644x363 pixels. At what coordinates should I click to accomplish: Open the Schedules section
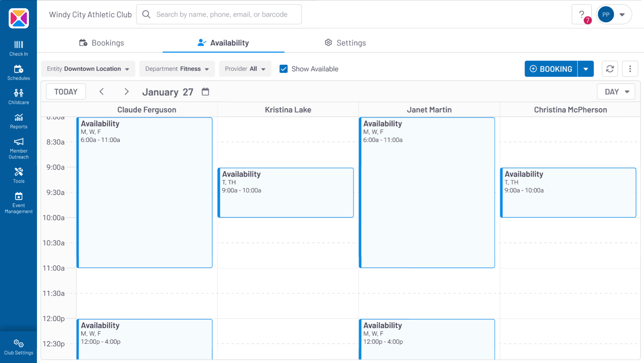point(18,71)
